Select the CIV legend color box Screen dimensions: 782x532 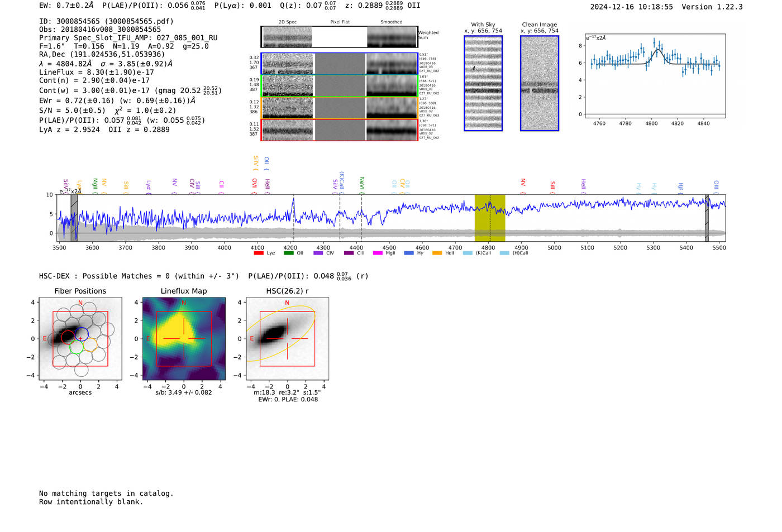[318, 253]
